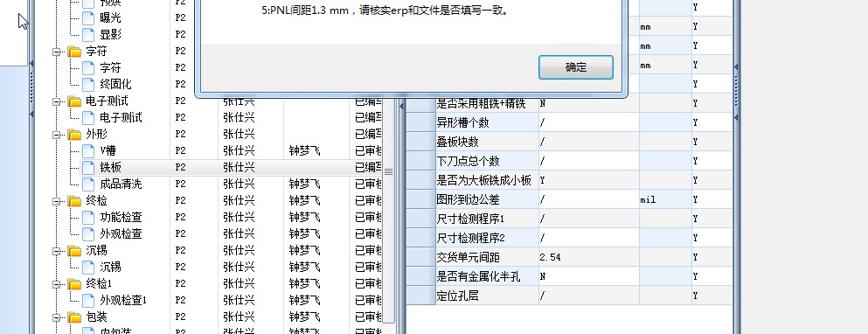Select the 铣板 process step
868x334 pixels.
[x=110, y=168]
